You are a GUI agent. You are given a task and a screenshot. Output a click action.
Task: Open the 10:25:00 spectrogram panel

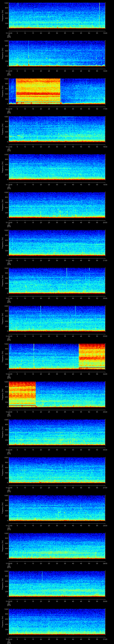[57, 432]
